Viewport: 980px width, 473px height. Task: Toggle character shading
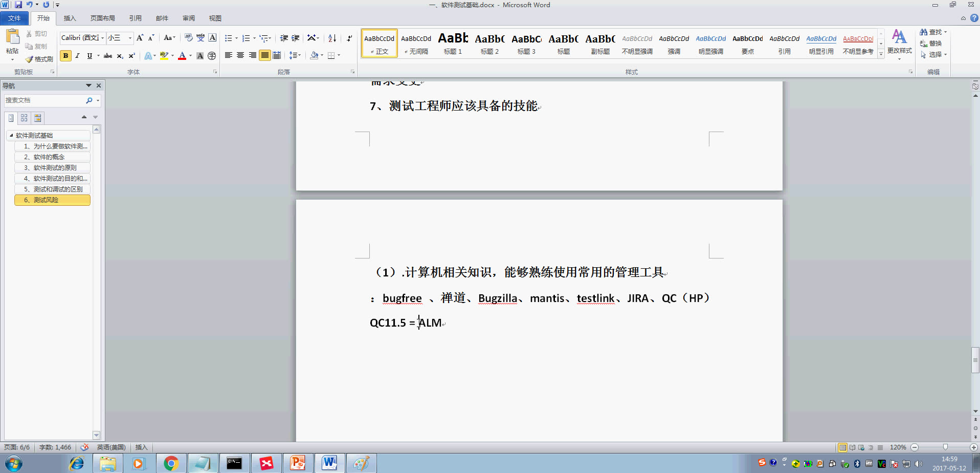pos(200,56)
